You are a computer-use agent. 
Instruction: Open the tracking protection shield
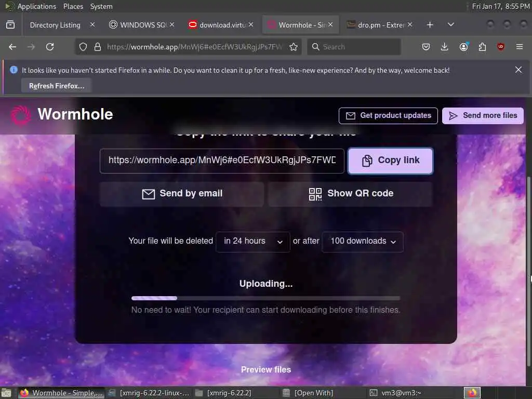point(83,47)
